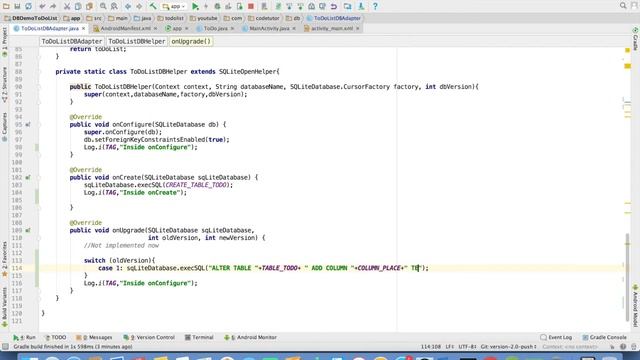The image size is (640, 360).
Task: Click the onUpgrade() structure breadcrumb
Action: [191, 41]
